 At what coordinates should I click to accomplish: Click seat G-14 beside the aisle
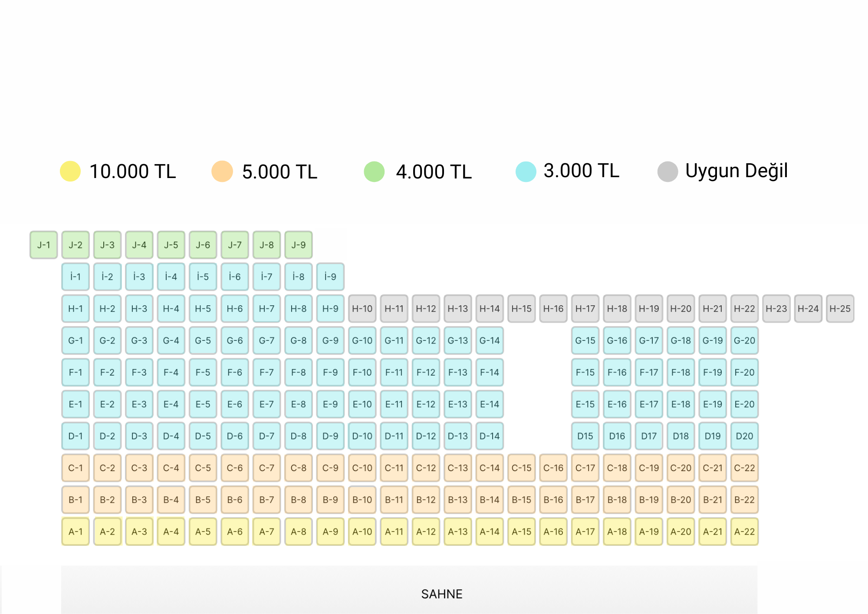coord(490,340)
